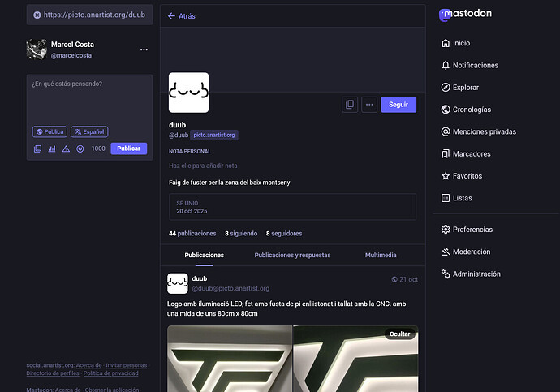
Task: Open Notificaciones from the sidebar
Action: 486,65
